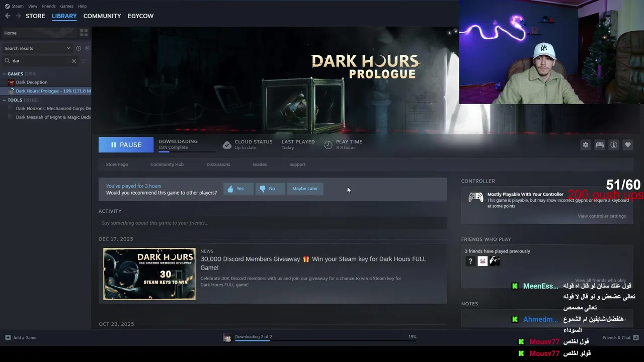Sort library by recent activity clock icon
Image resolution: width=644 pixels, height=362 pixels.
coord(78,48)
